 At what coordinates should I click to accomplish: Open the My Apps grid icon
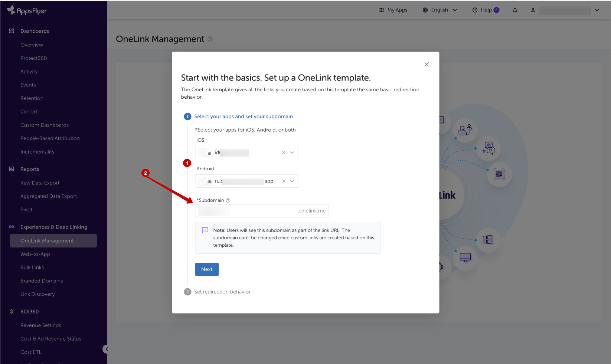click(x=382, y=10)
